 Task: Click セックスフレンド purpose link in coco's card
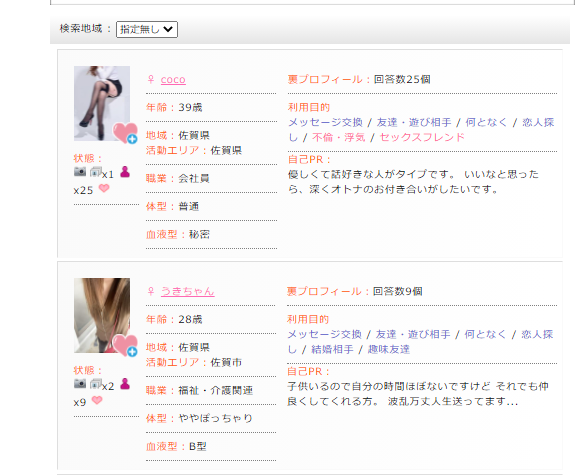422,137
